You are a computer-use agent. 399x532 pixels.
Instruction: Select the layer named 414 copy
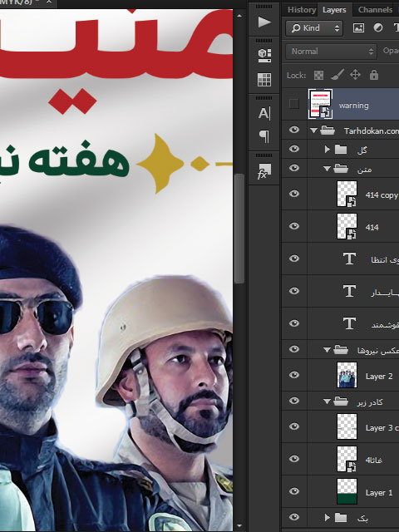click(x=382, y=195)
